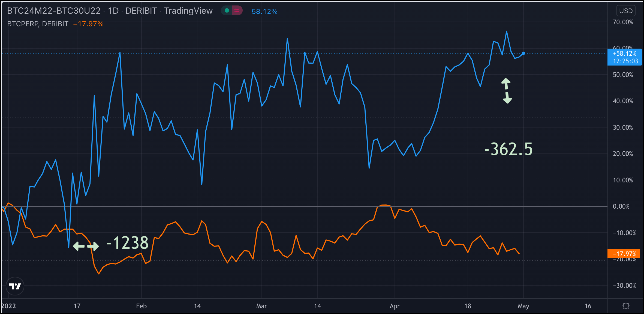
Task: Select the -1238 text annotation
Action: pos(128,243)
